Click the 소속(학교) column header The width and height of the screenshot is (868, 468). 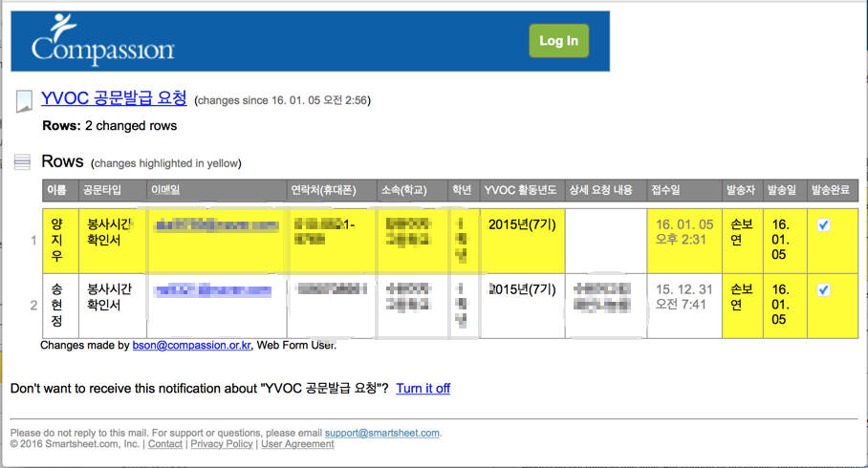pyautogui.click(x=412, y=190)
